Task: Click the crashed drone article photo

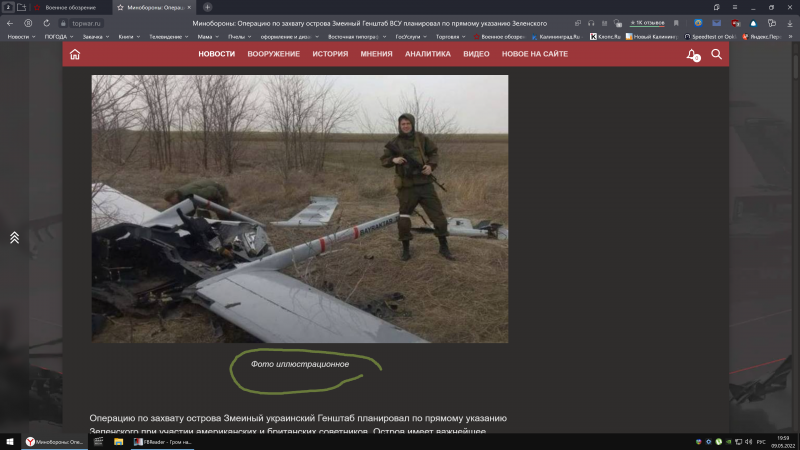Action: coord(300,208)
